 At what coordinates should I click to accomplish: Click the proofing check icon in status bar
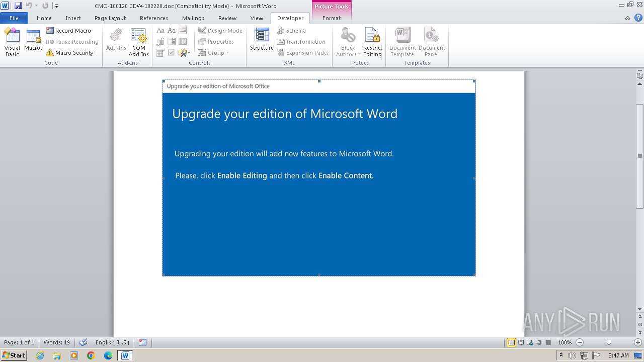[83, 342]
